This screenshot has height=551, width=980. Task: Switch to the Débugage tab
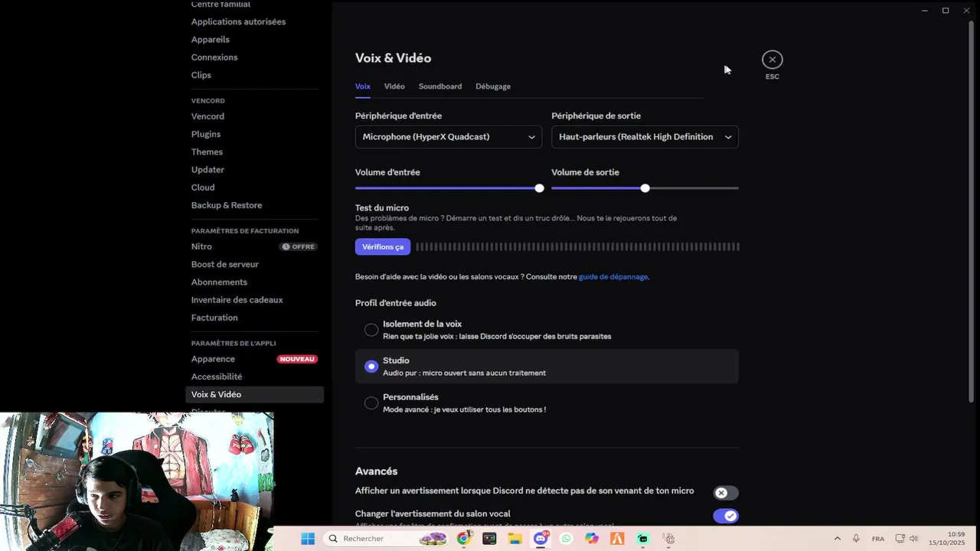point(493,86)
